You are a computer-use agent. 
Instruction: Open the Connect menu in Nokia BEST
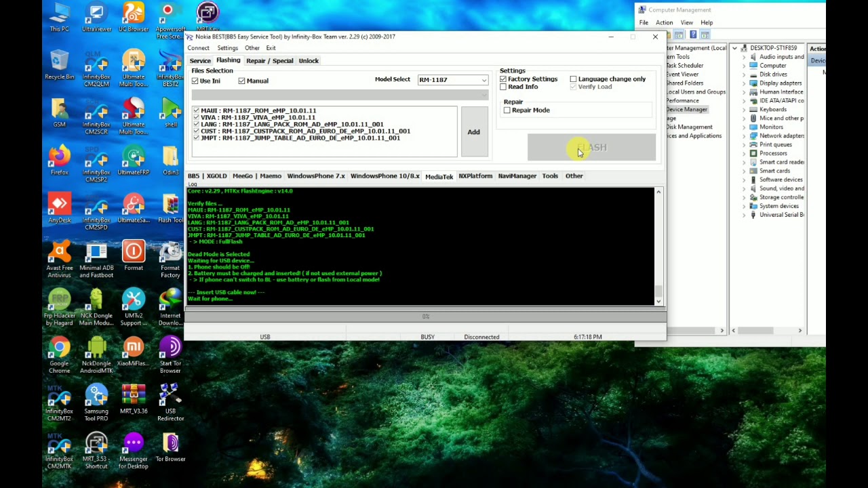tap(199, 48)
